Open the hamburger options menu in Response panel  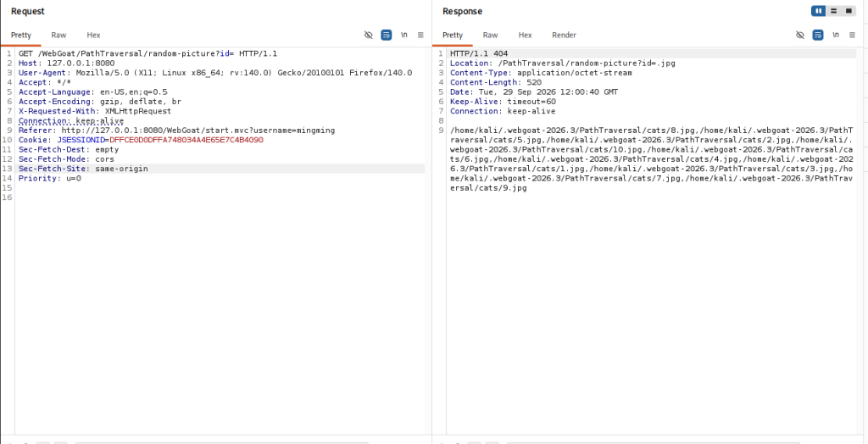[x=852, y=35]
